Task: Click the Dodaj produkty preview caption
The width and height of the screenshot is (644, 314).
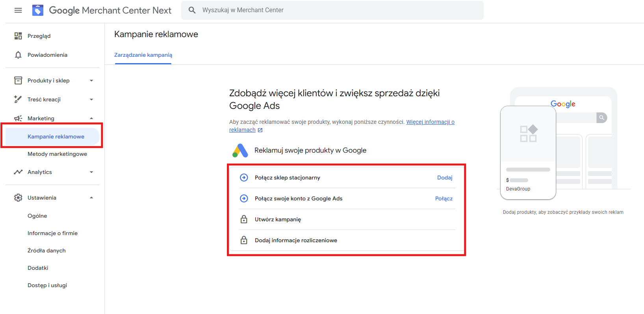Action: point(563,212)
